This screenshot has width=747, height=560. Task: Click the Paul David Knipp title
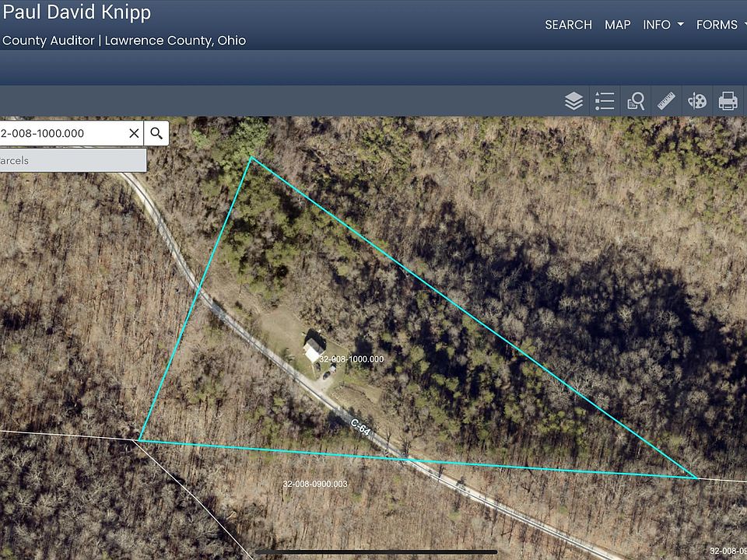[77, 12]
